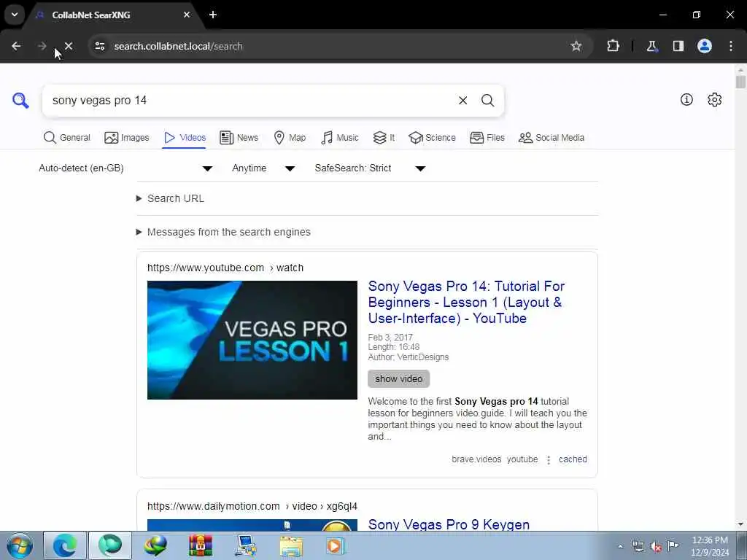
Task: Switch to Files search category
Action: (487, 138)
